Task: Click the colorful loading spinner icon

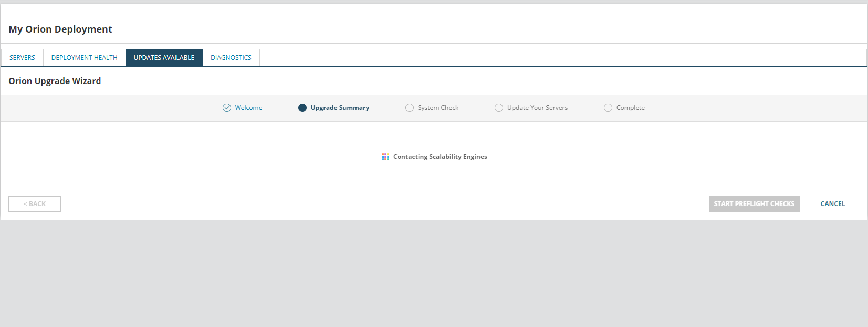Action: coord(385,157)
